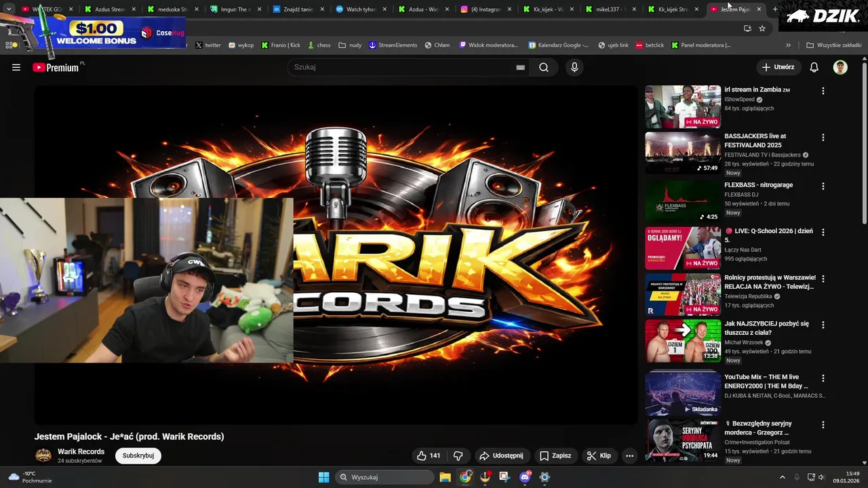Open Wszystkie zakładki bookmarks folder
Screen dimensions: 868x488
(833, 45)
